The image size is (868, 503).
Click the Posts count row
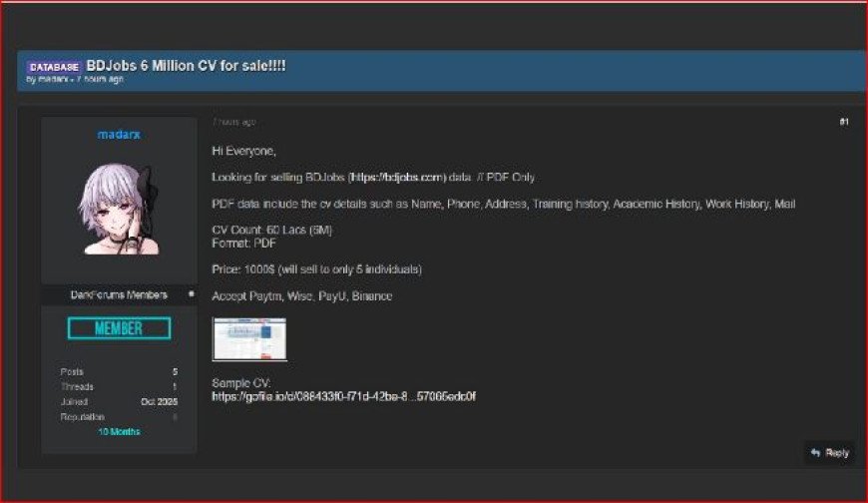(119, 371)
